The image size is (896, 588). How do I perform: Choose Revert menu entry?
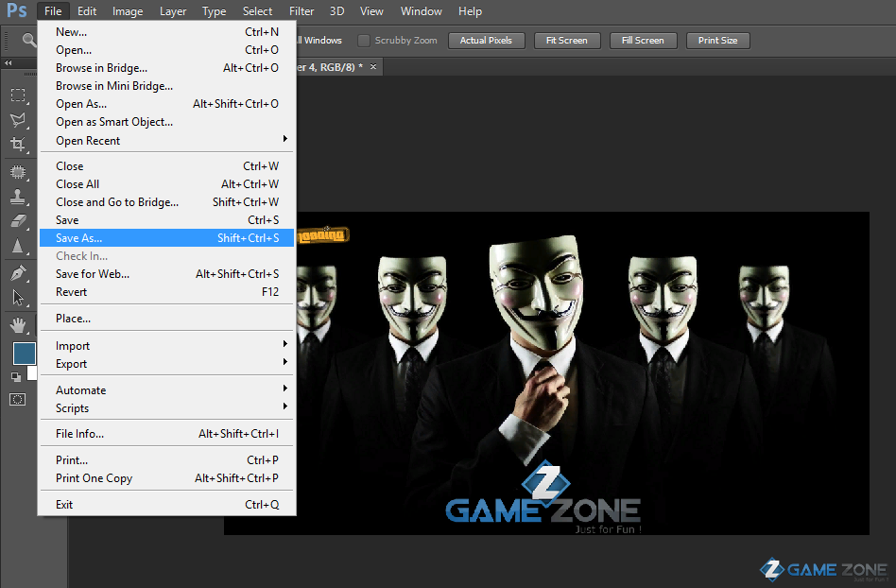click(x=167, y=292)
